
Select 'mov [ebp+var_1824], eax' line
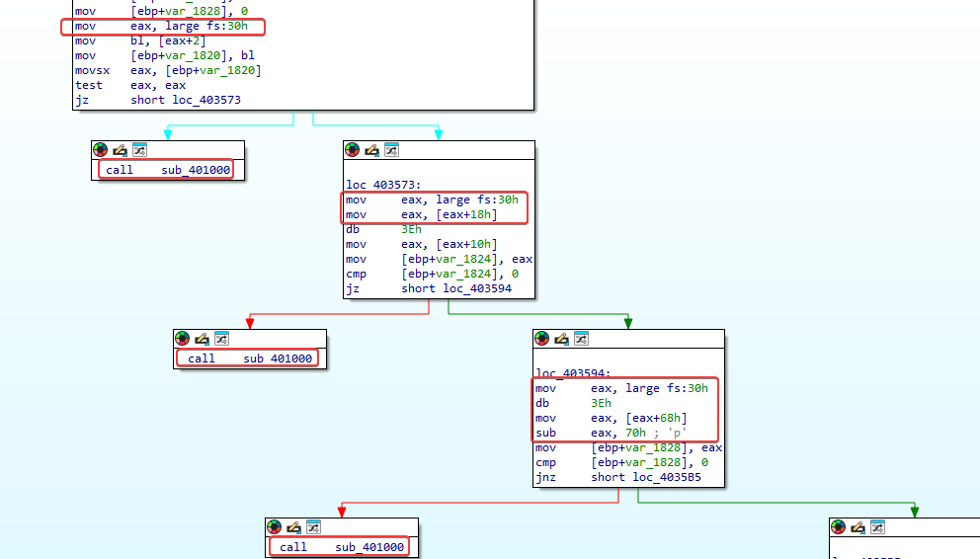point(439,259)
